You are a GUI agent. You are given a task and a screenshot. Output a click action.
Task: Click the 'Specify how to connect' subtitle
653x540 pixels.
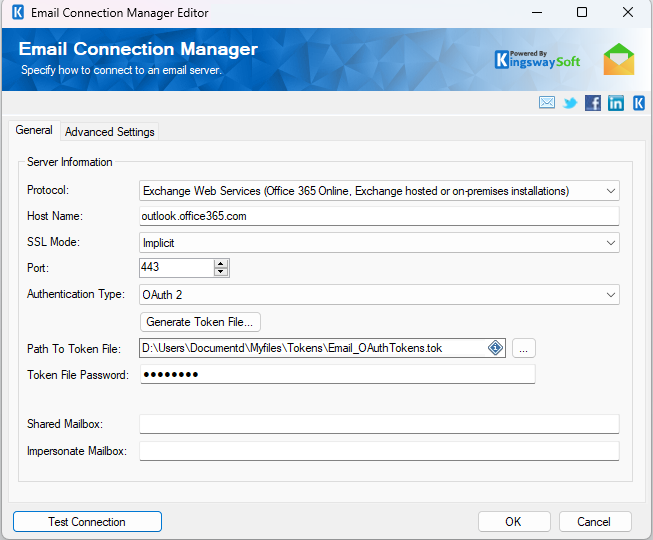pyautogui.click(x=121, y=70)
